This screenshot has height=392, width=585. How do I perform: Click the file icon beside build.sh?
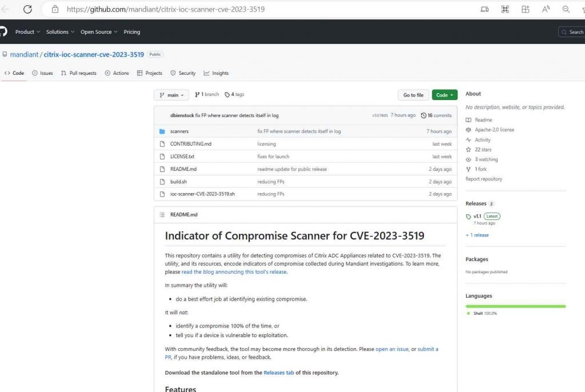point(162,182)
